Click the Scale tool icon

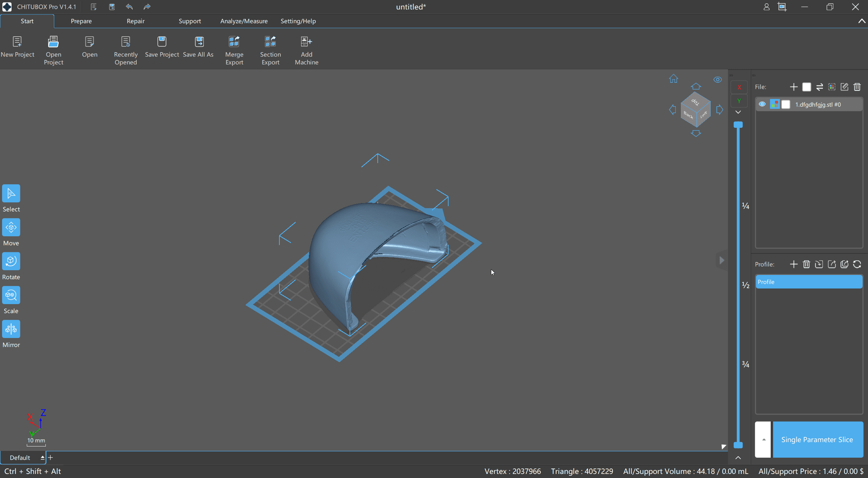(x=11, y=295)
